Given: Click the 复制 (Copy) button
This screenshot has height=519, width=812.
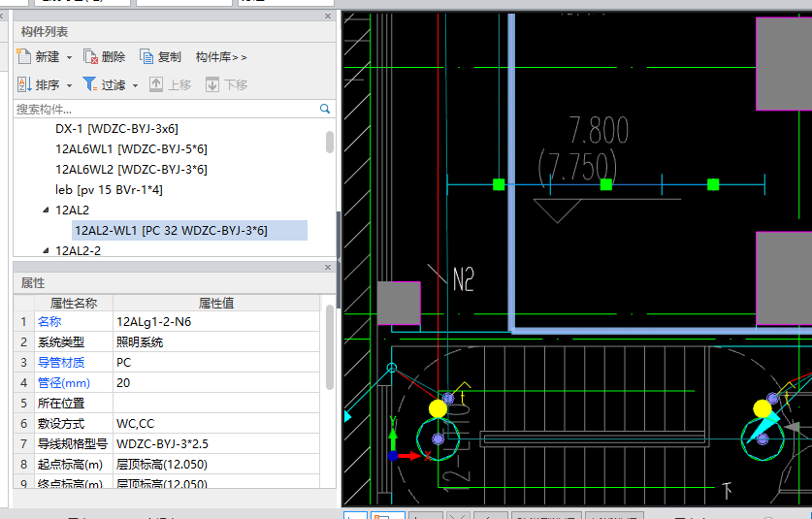Looking at the screenshot, I should coord(160,56).
